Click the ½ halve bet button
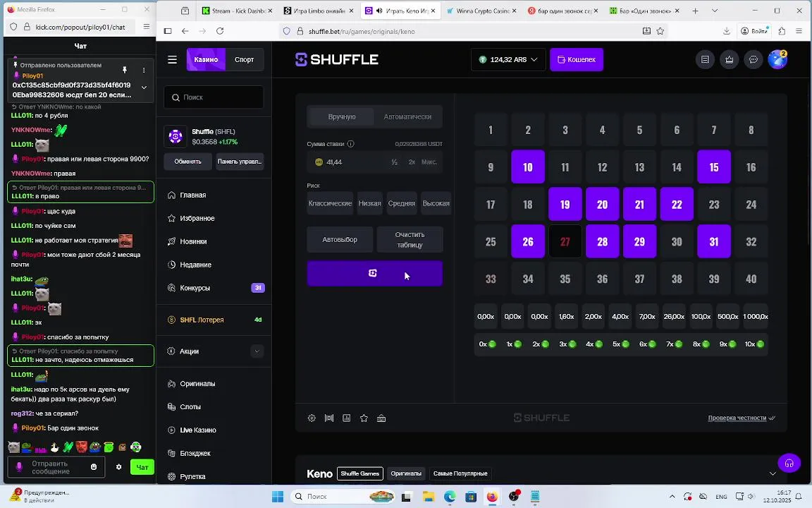This screenshot has width=812, height=508. (x=395, y=162)
